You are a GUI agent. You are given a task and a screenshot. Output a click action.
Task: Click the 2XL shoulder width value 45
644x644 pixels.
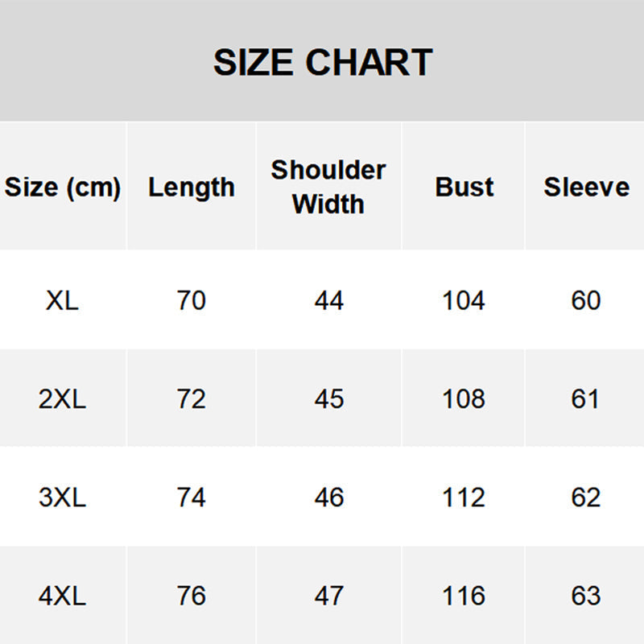tap(329, 398)
